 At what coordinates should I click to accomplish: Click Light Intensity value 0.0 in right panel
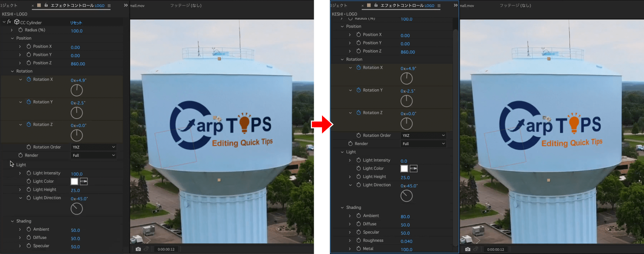point(404,161)
